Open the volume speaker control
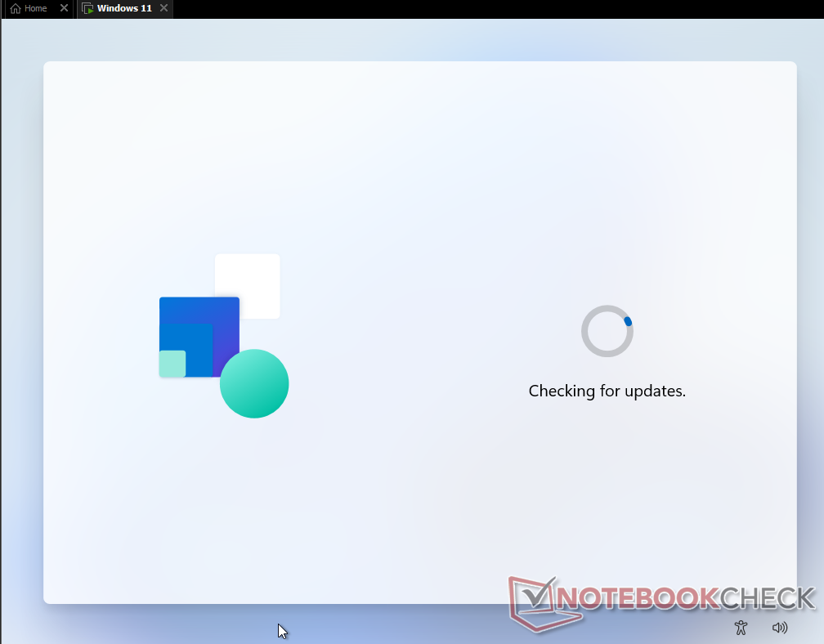The height and width of the screenshot is (644, 824). point(780,627)
